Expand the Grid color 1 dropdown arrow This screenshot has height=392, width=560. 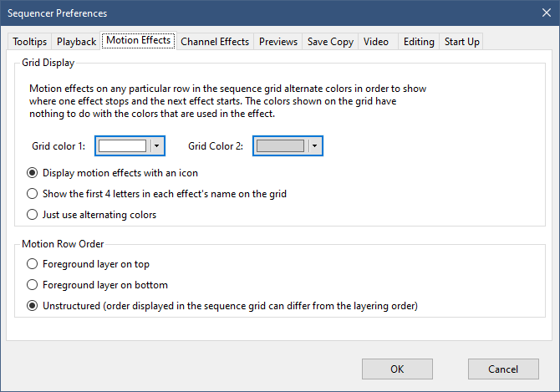coord(157,145)
